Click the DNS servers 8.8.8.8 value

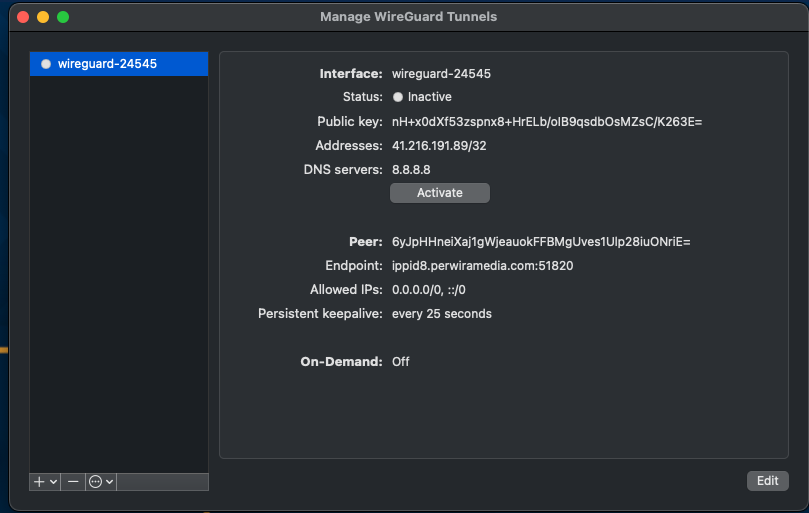tap(411, 170)
